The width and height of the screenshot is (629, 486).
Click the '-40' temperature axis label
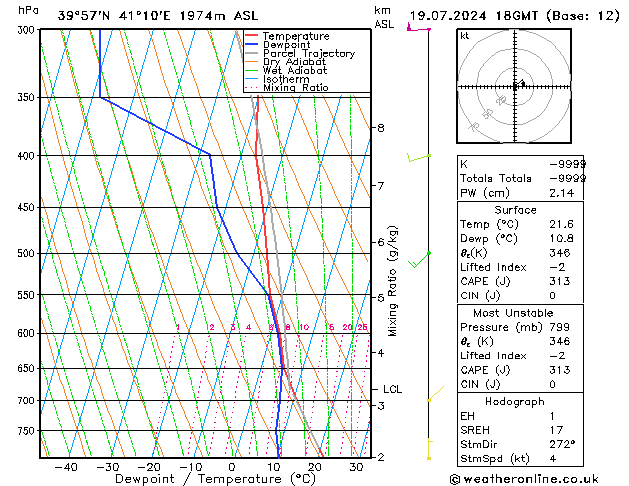(66, 467)
